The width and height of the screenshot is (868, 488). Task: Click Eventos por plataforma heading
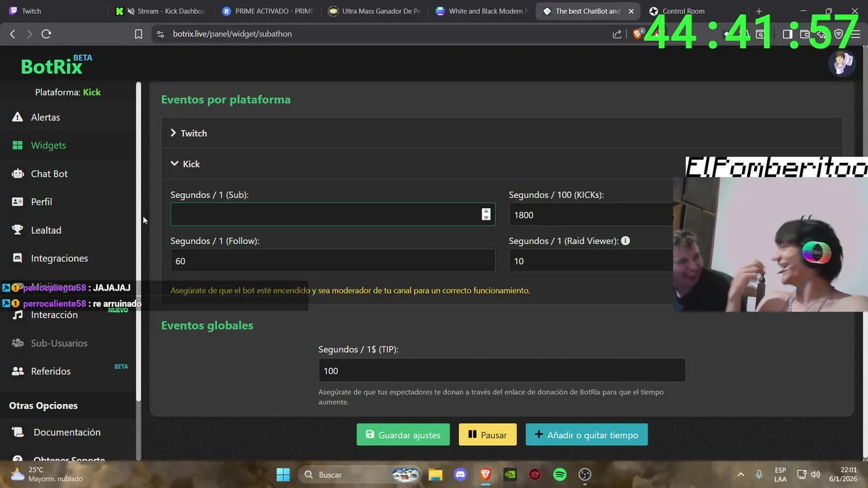coord(226,100)
